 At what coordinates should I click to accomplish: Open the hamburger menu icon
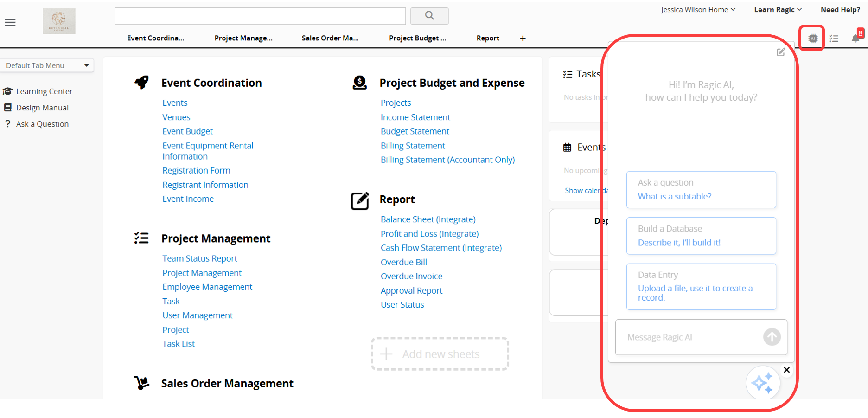pyautogui.click(x=10, y=22)
